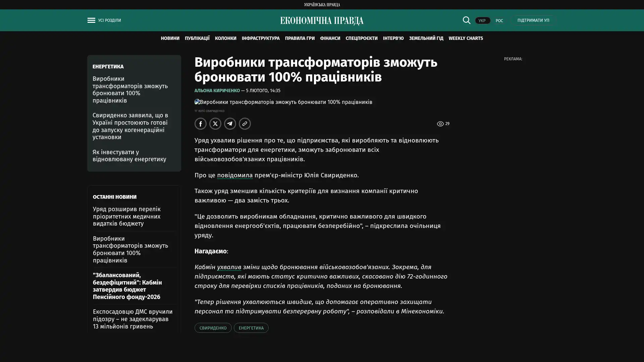Open the search magnifier icon
644x362 pixels.
pos(466,20)
